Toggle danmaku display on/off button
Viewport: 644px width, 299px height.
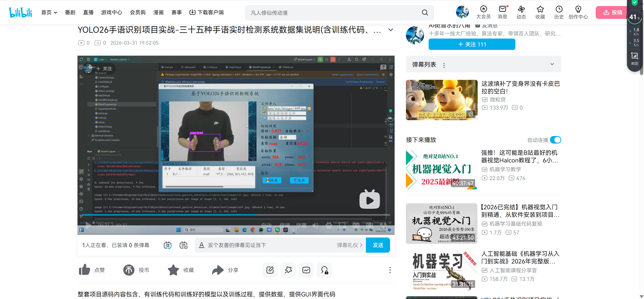pos(168,245)
